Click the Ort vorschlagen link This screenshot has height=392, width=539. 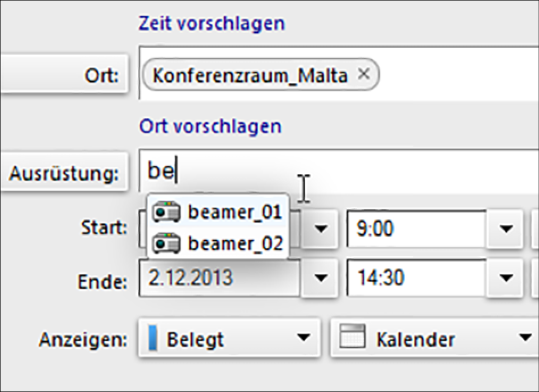(x=210, y=126)
